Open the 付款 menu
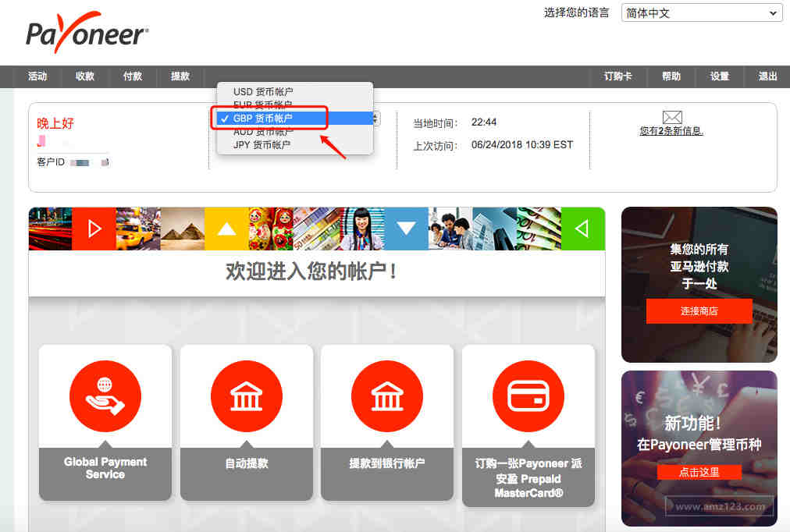This screenshot has height=532, width=790. click(x=133, y=76)
